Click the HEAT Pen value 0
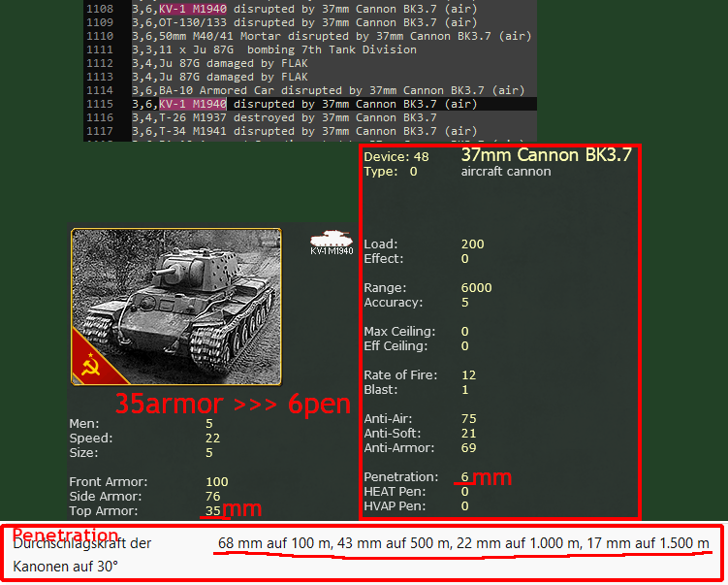Viewport: 728px width, 585px height. (464, 492)
